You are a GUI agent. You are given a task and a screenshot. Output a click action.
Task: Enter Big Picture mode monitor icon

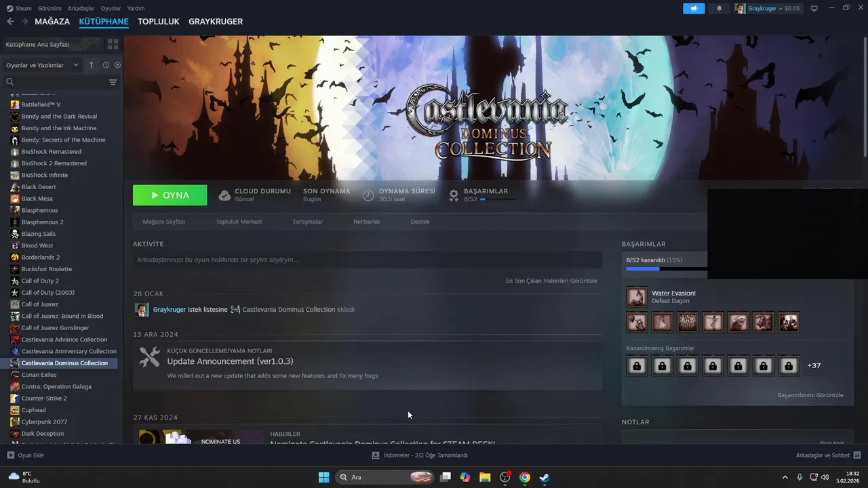pos(814,8)
